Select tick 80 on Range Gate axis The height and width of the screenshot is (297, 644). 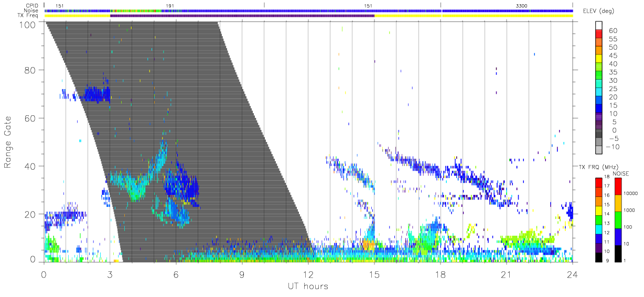pos(31,70)
